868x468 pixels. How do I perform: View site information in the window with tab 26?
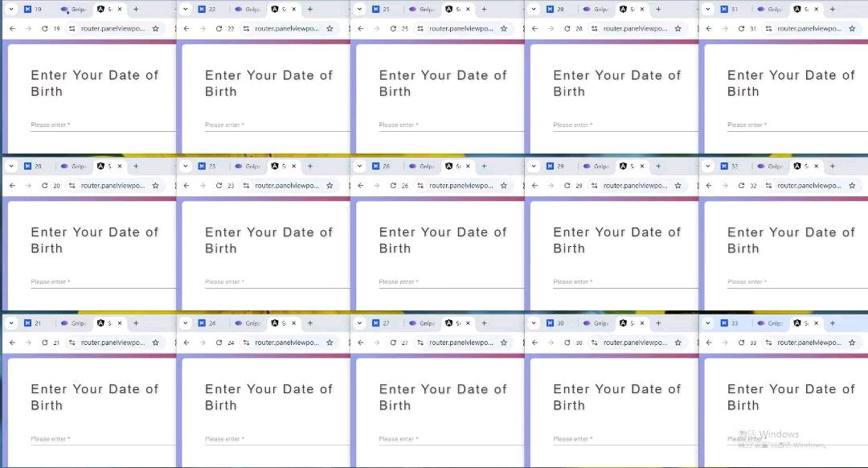[420, 186]
